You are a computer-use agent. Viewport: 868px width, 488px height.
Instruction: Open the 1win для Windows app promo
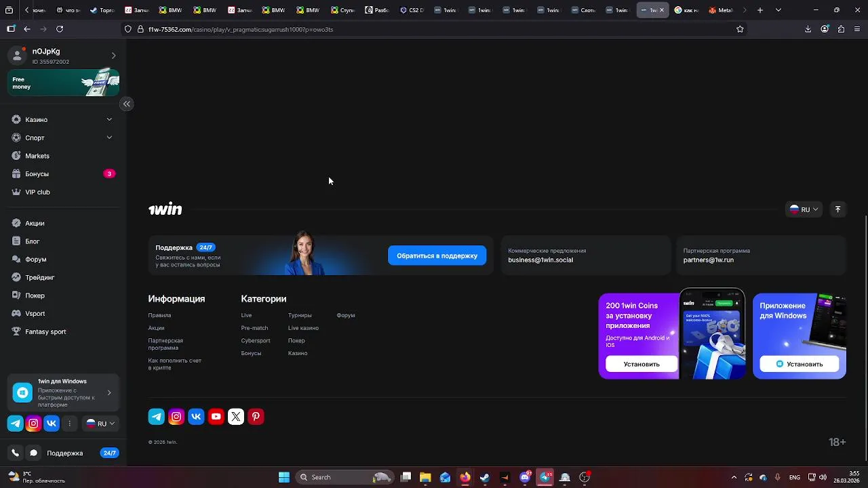pos(64,392)
